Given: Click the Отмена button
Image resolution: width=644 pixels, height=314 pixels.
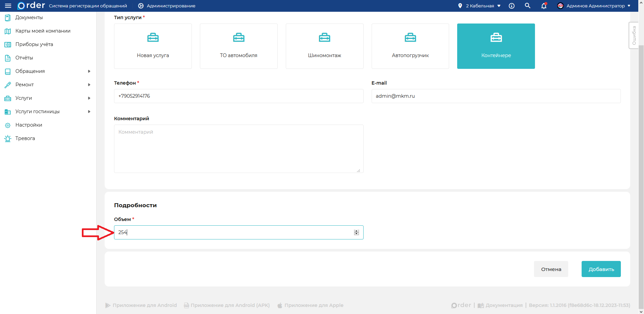Looking at the screenshot, I should 551,269.
